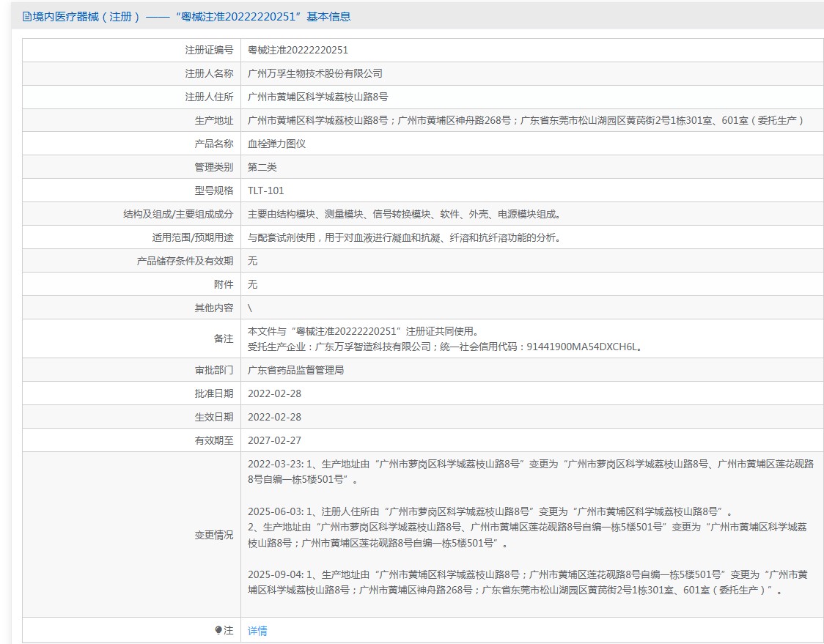This screenshot has width=824, height=644.
Task: Click the 有效期至 label
Action: point(214,440)
